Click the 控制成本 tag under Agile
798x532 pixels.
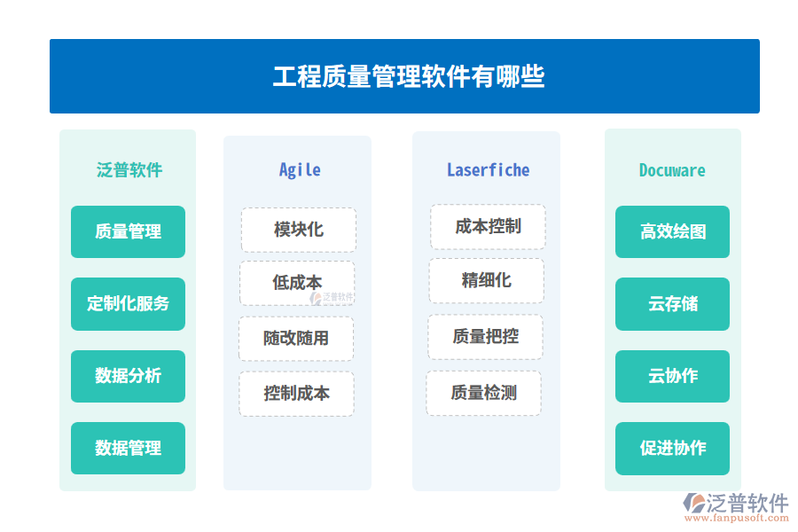coord(296,394)
